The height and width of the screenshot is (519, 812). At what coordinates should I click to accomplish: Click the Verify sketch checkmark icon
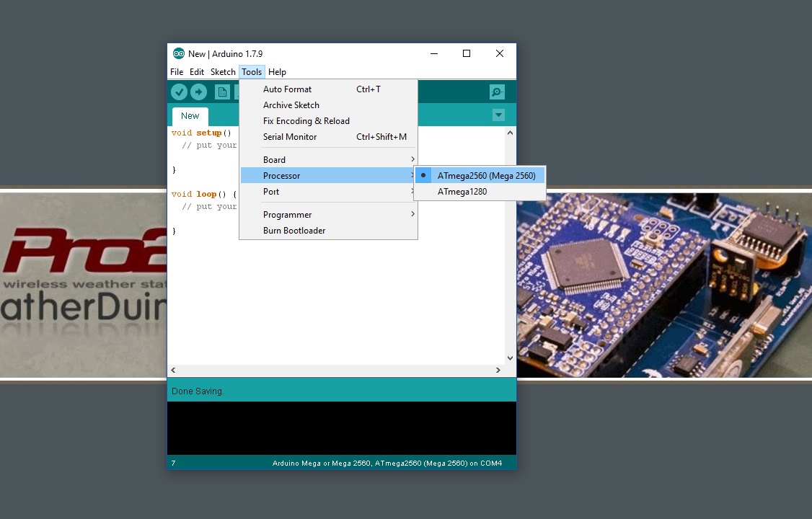pos(179,92)
